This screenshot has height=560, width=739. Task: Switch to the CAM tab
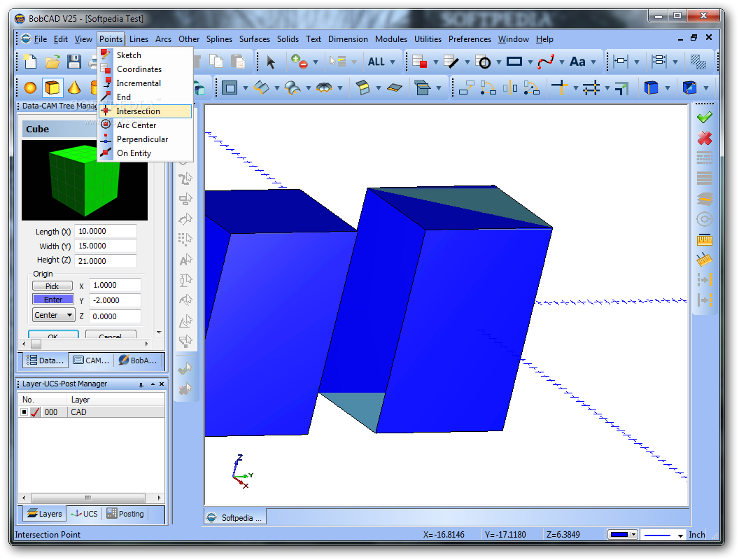92,360
